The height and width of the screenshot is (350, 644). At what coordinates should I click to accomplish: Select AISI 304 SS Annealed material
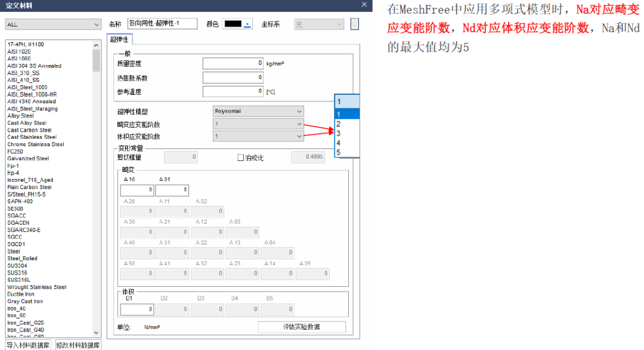(34, 66)
